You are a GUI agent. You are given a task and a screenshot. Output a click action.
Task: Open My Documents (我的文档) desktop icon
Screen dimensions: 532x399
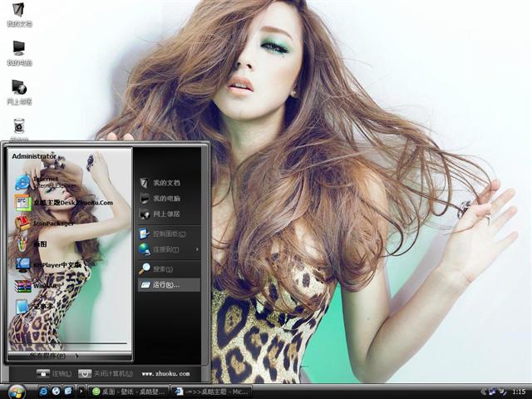click(x=19, y=14)
